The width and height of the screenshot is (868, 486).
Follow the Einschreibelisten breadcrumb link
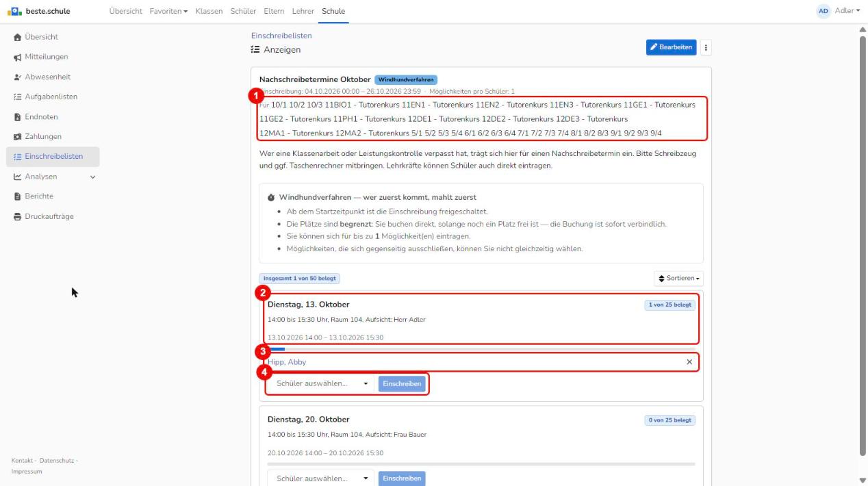[282, 36]
